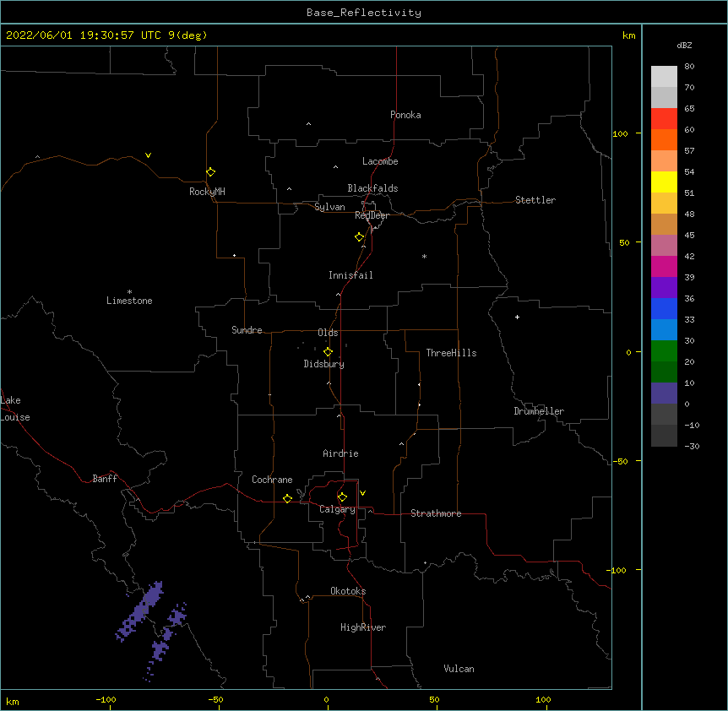
Task: Click the Drumheller town label
Action: (539, 411)
